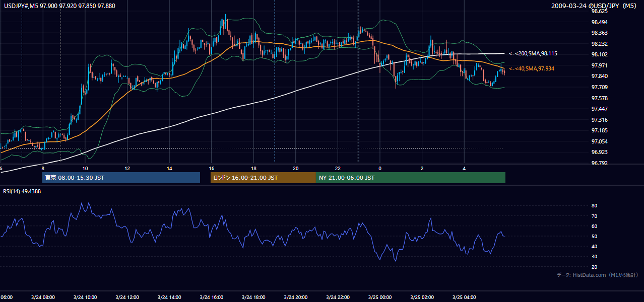Click the ロンドン 16:00-21:00 JST session bar
644x302 pixels.
(263, 178)
